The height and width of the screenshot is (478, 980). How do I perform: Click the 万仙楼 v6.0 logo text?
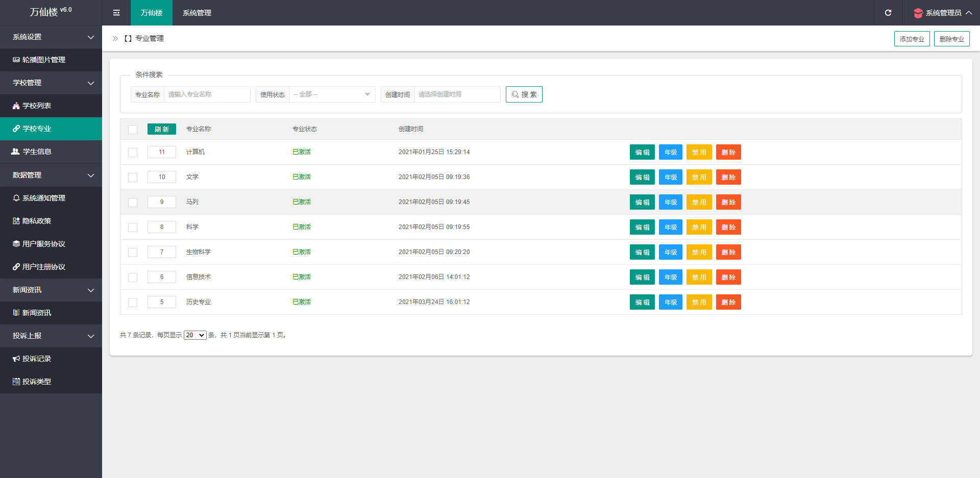click(x=51, y=12)
